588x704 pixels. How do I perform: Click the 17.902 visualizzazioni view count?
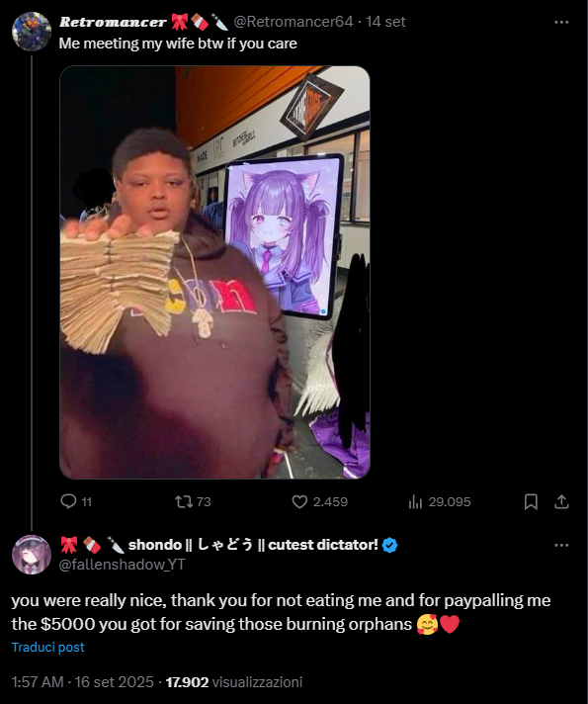(234, 682)
